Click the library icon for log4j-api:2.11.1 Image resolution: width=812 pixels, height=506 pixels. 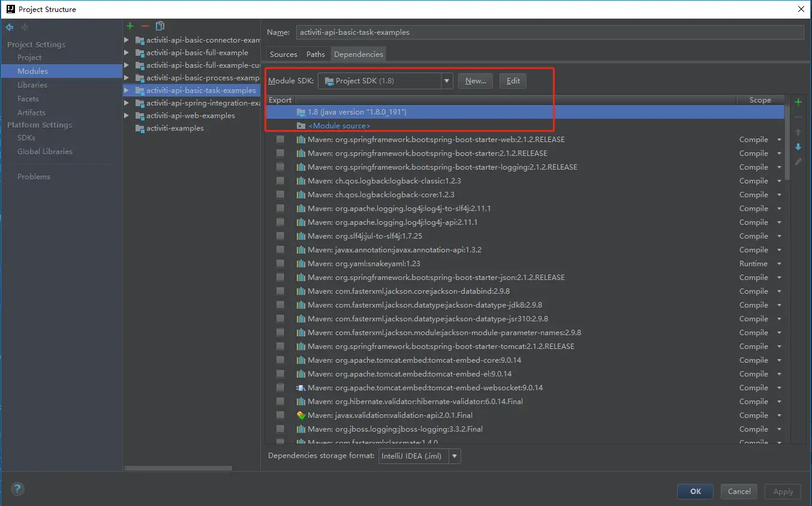coord(301,222)
